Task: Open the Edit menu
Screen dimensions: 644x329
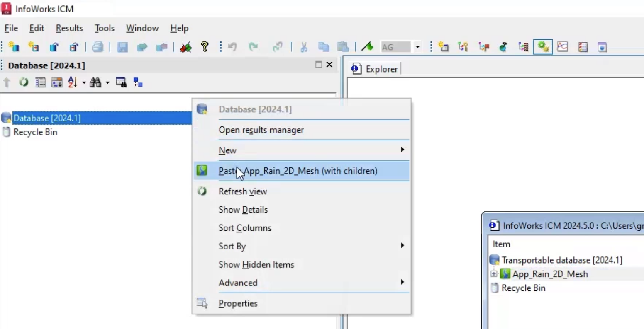Action: click(37, 28)
